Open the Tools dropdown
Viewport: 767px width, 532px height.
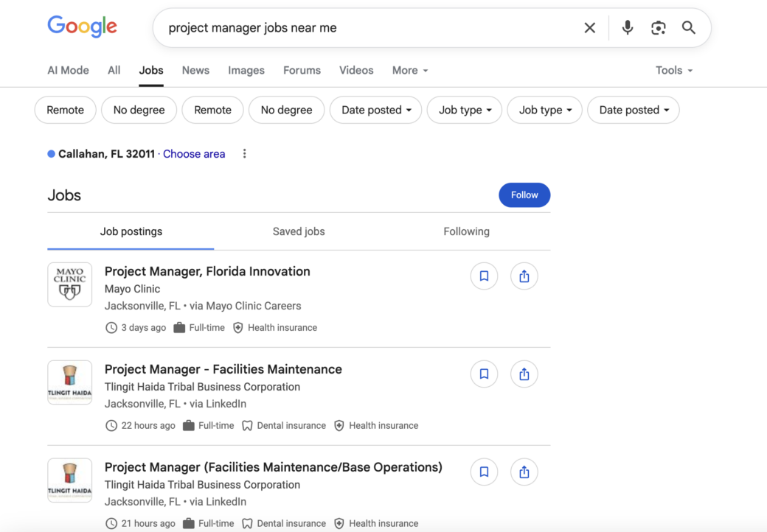(674, 70)
